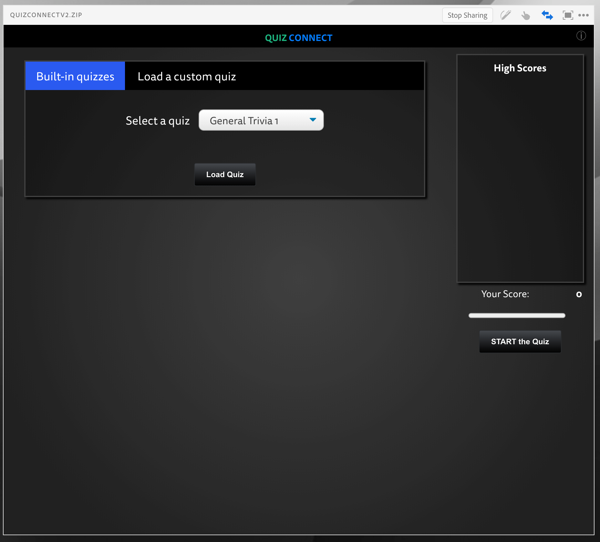Click the white score progress bar
Image resolution: width=600 pixels, height=542 pixels.
click(517, 315)
